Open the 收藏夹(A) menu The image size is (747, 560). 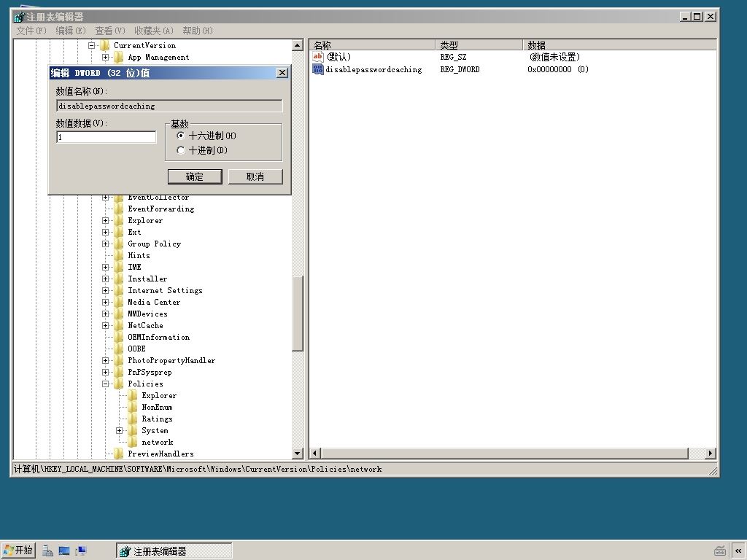click(x=153, y=31)
